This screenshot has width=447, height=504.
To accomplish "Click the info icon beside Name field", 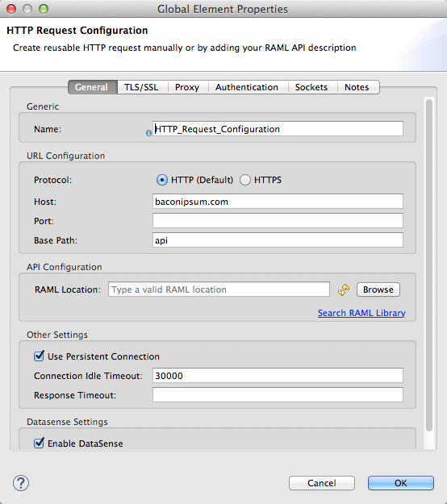I will coord(148,133).
